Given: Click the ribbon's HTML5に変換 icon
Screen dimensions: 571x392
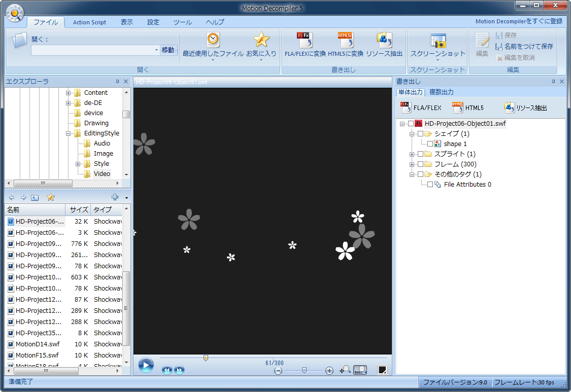Looking at the screenshot, I should click(345, 40).
